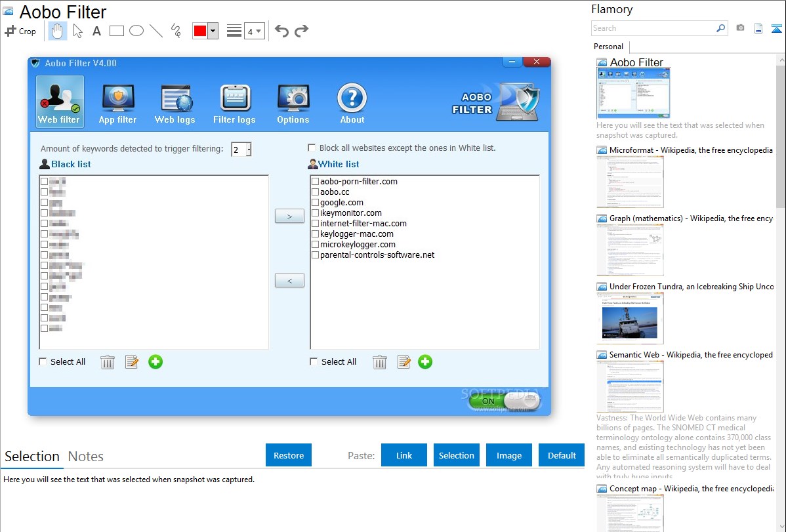The width and height of the screenshot is (786, 532).
Task: Check aobo-porn-filter.com in White list
Action: [x=316, y=182]
